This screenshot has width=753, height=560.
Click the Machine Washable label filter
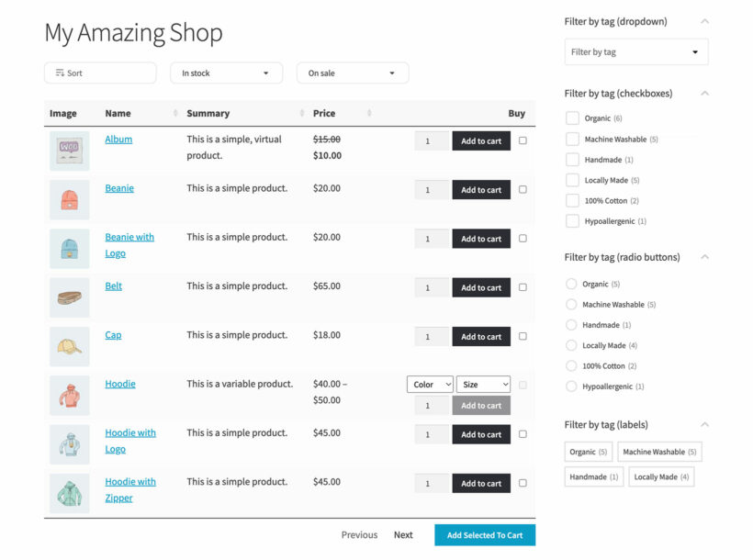[x=659, y=451]
